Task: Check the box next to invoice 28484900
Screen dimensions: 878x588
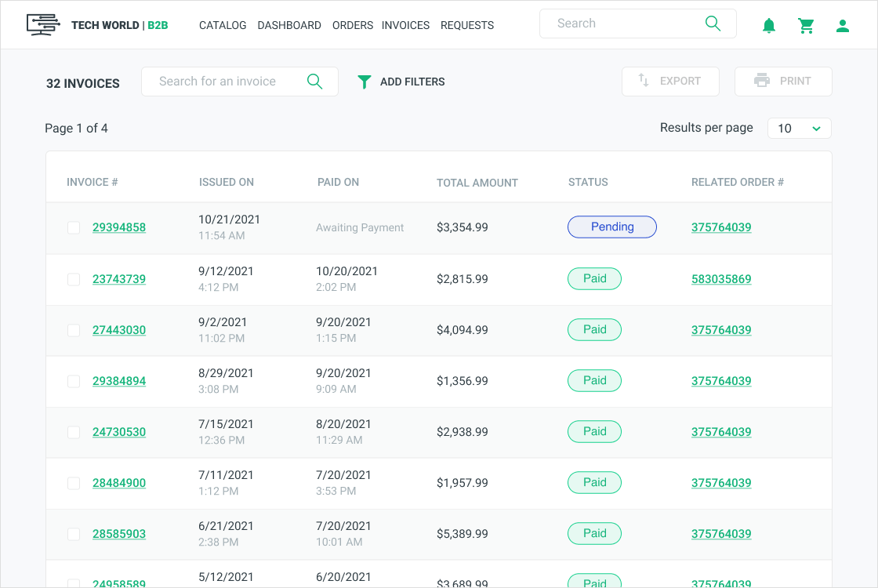Action: tap(74, 483)
